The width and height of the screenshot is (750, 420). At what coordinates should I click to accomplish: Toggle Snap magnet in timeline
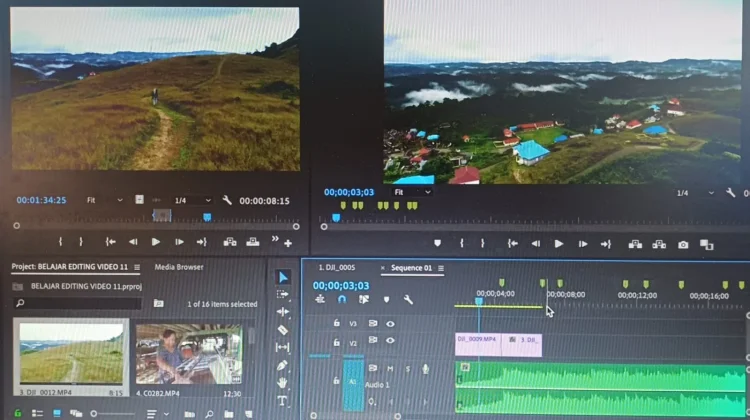click(x=342, y=299)
